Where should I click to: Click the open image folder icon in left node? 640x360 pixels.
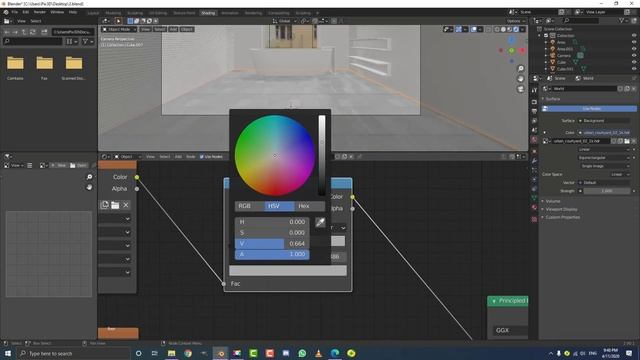pos(115,205)
